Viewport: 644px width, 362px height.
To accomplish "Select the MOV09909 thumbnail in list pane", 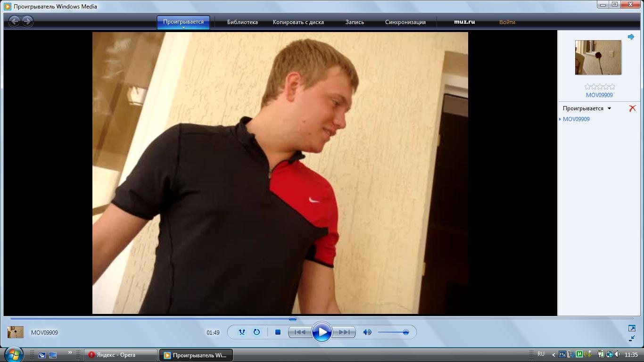I will coord(598,58).
